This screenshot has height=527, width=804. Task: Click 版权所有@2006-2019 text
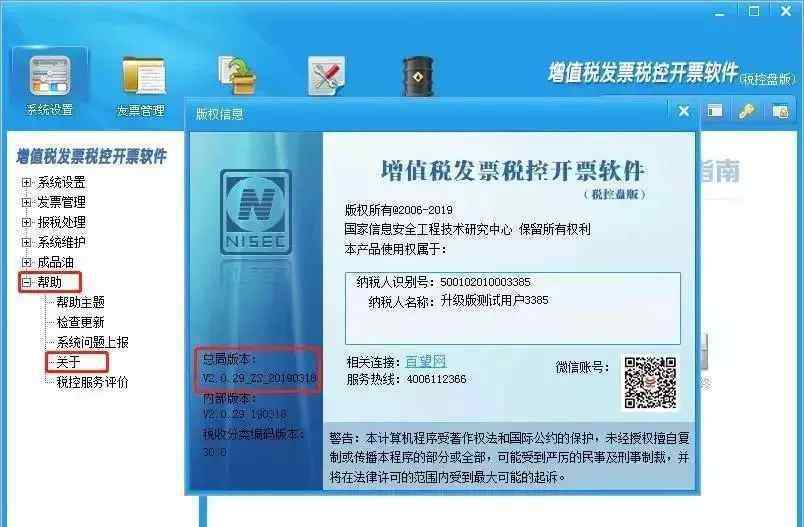398,210
